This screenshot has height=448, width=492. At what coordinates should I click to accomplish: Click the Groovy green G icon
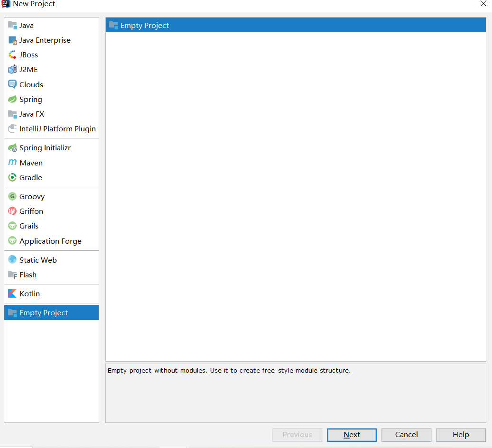click(12, 196)
